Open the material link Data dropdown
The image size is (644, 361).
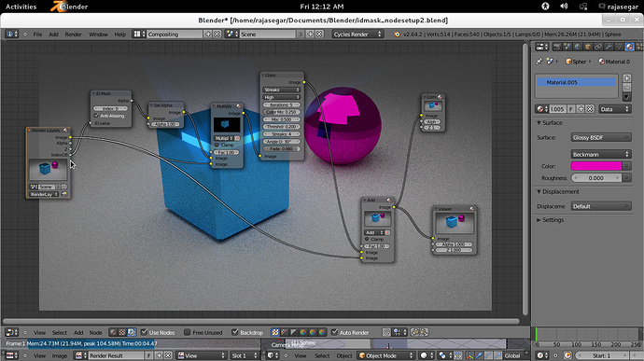[x=615, y=109]
